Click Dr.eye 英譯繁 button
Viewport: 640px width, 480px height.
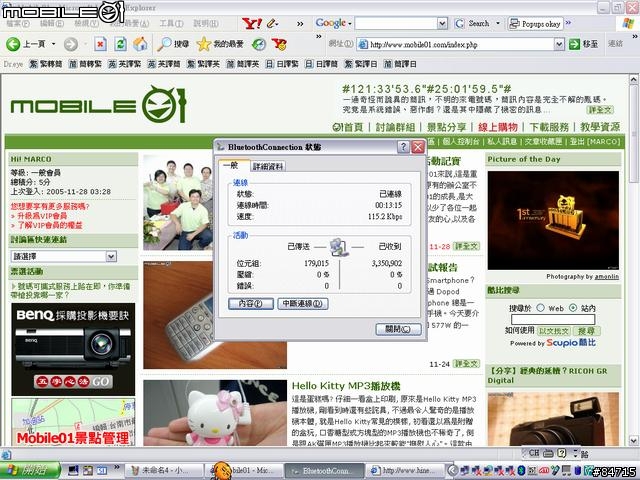(x=124, y=64)
